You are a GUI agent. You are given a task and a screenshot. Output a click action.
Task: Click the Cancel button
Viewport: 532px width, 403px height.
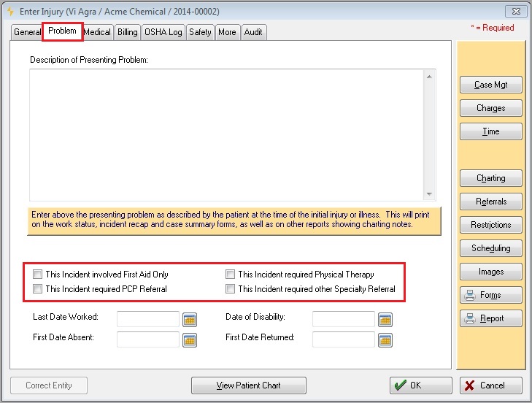point(490,385)
